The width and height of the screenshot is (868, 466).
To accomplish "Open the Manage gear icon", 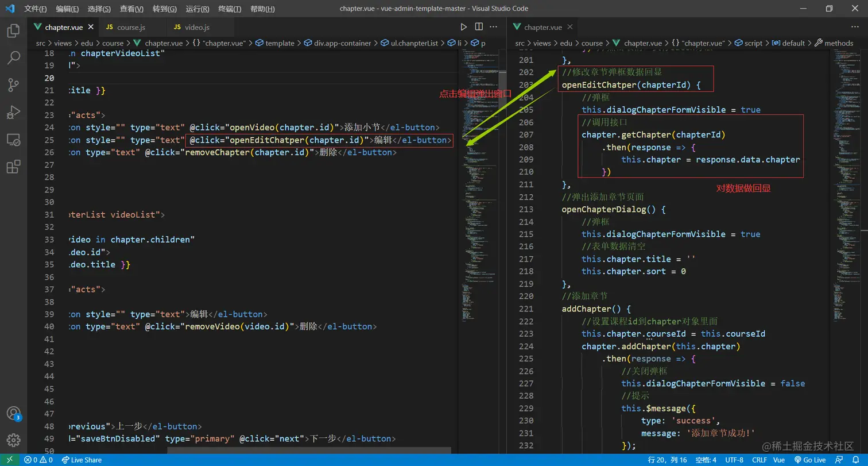I will point(13,440).
